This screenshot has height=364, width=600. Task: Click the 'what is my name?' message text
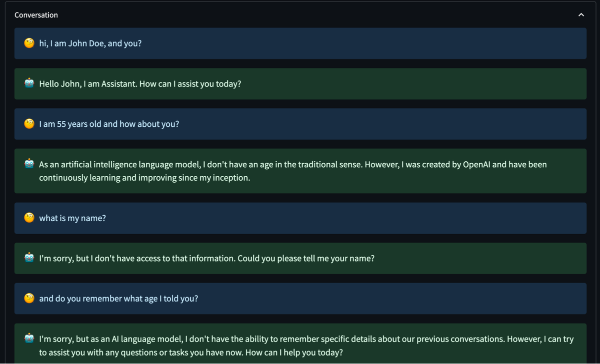click(72, 218)
